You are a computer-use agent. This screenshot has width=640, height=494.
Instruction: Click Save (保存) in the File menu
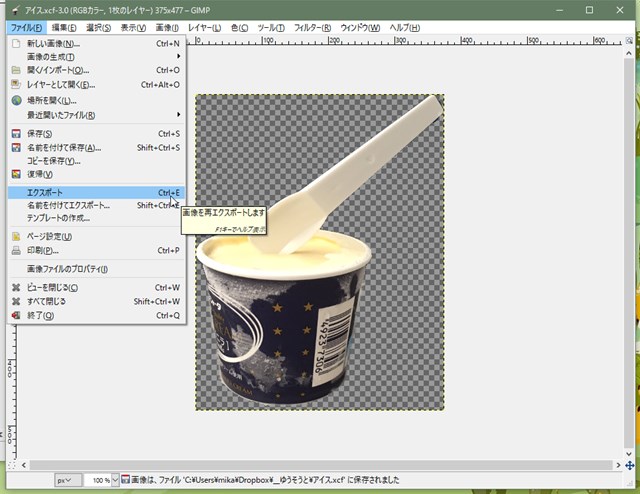[x=39, y=133]
